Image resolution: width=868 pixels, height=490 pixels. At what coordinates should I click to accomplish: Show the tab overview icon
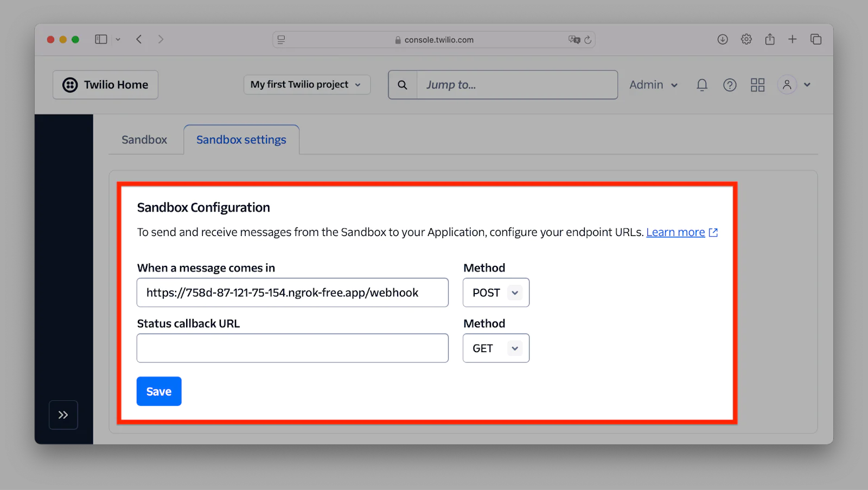tap(816, 39)
